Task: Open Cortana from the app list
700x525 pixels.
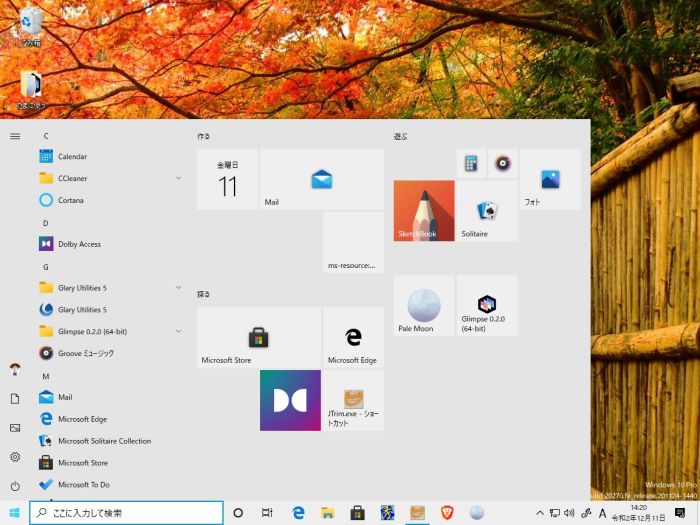Action: 70,200
